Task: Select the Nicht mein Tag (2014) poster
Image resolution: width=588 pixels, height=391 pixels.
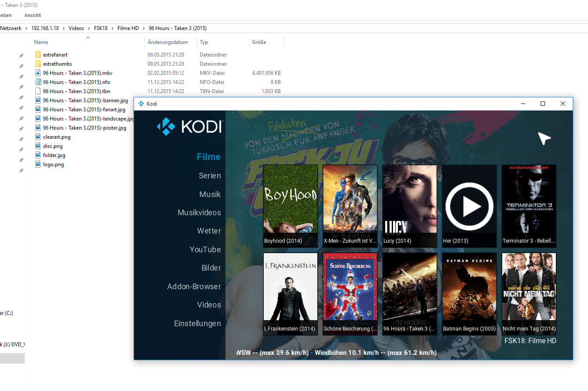Action: [529, 294]
